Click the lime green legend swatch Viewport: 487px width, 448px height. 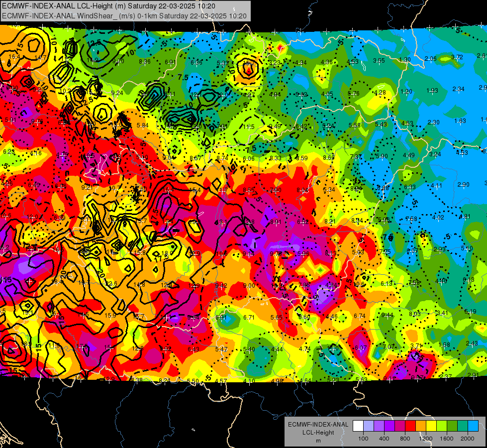point(442,426)
